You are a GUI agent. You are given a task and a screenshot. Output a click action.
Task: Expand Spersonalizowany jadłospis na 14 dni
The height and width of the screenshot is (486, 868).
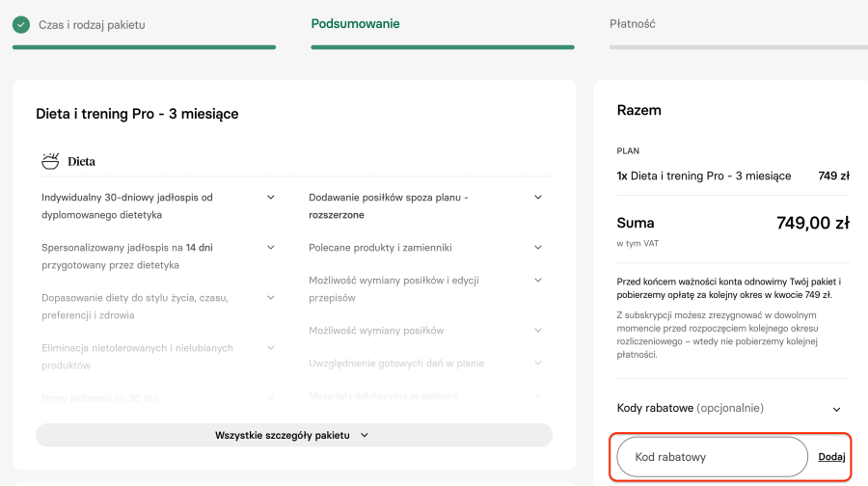tap(271, 248)
